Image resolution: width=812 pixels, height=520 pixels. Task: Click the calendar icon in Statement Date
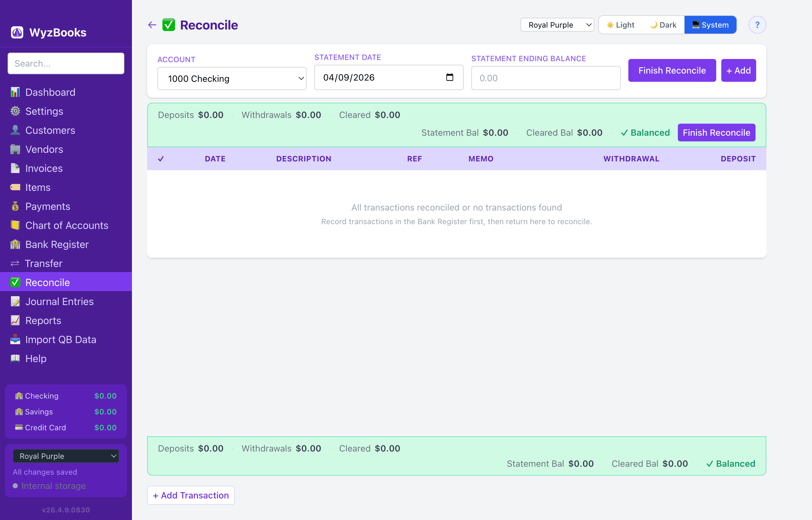pyautogui.click(x=449, y=77)
